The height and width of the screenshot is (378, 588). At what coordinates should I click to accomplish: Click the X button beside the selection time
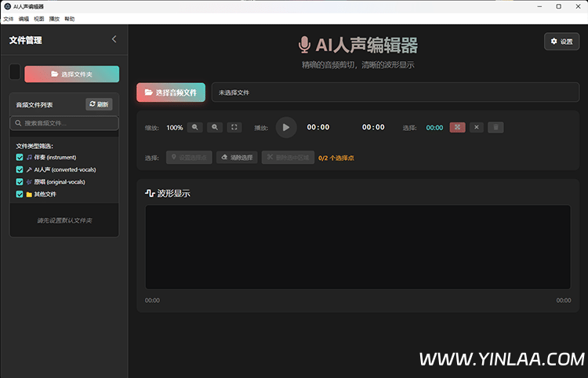[477, 128]
